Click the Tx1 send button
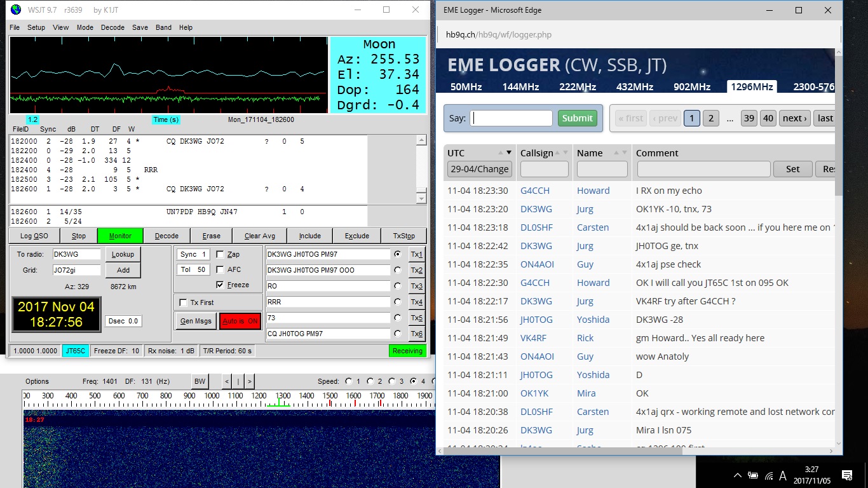 point(416,254)
